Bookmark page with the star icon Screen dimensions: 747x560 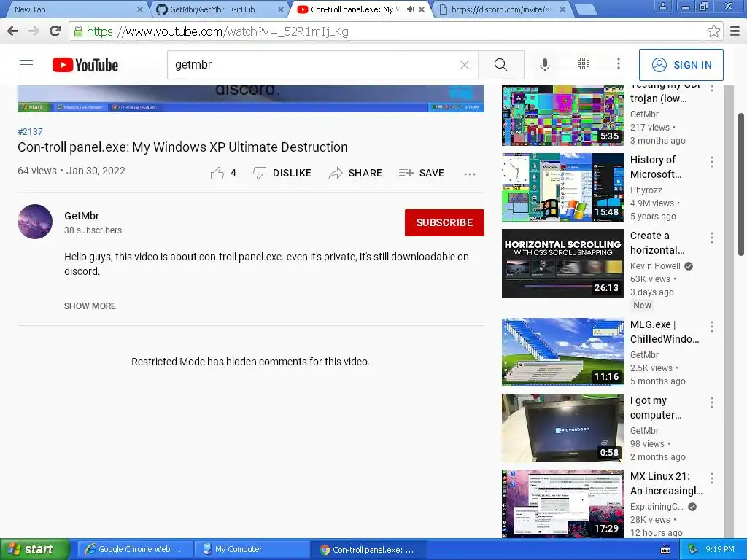click(x=713, y=31)
